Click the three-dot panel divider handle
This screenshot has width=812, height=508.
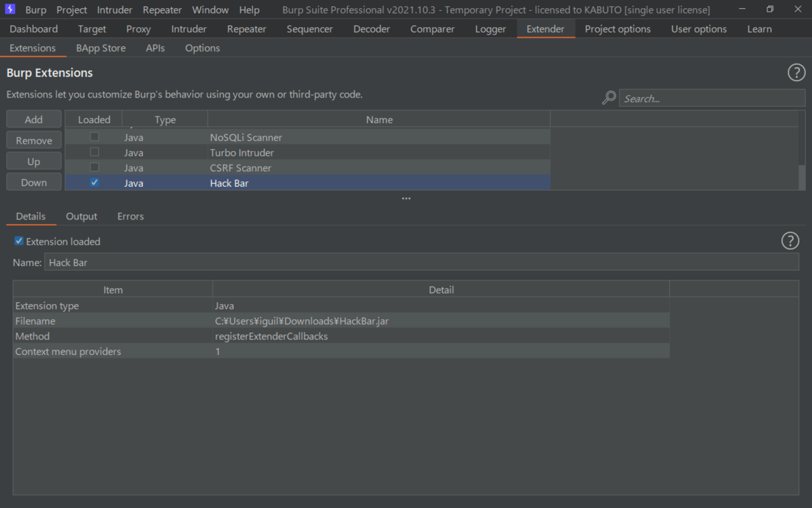click(406, 198)
